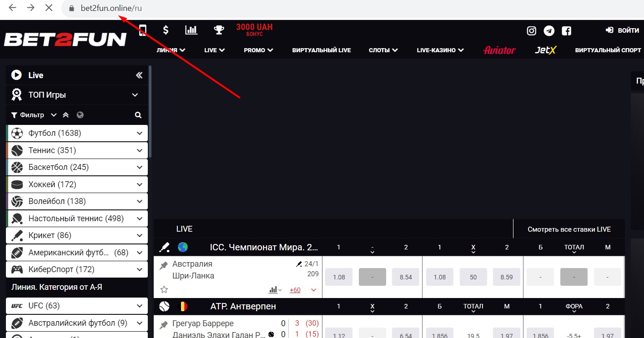Launch the JetX game
The width and height of the screenshot is (644, 338).
(x=546, y=50)
